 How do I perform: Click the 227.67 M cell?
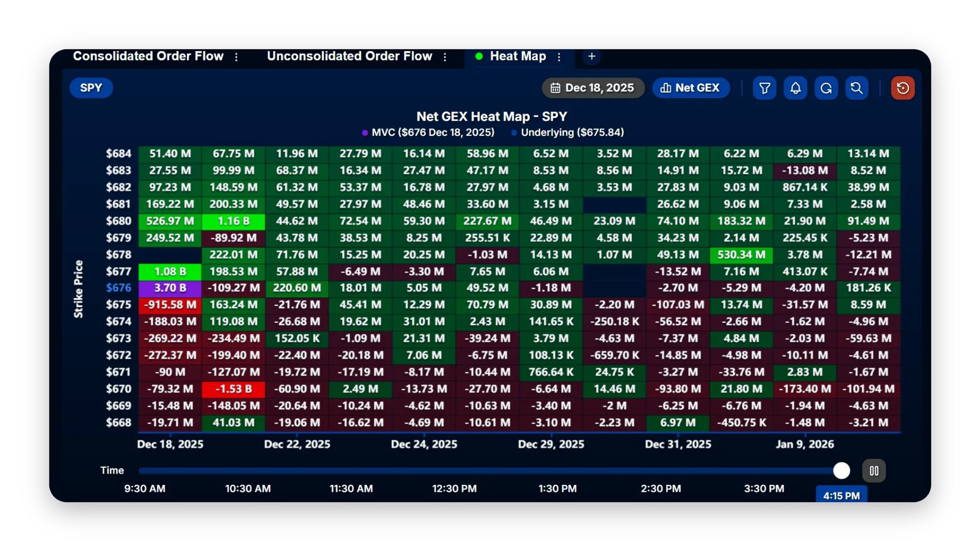(487, 221)
